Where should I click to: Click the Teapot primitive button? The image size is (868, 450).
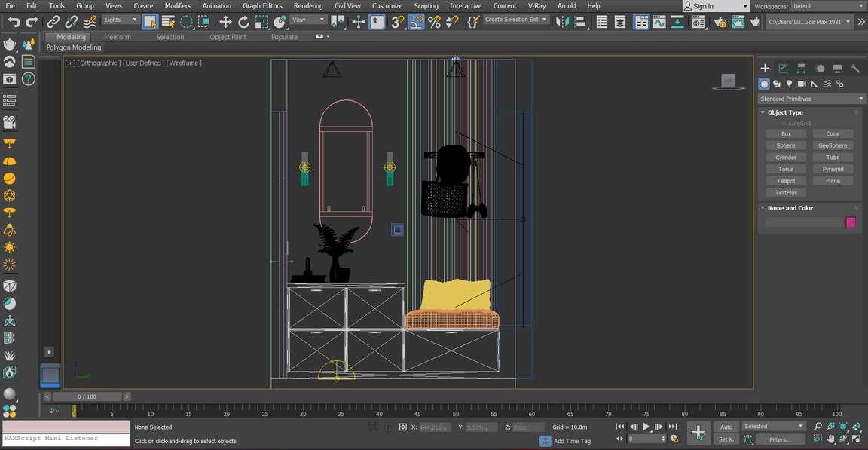point(786,181)
